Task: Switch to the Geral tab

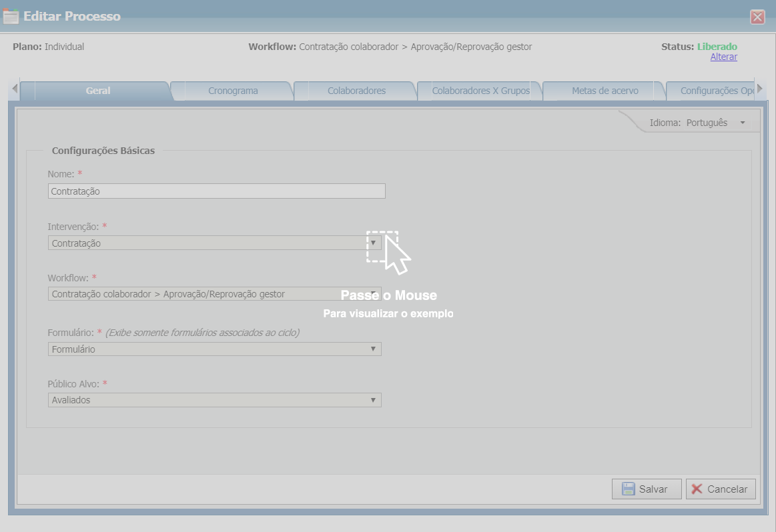Action: click(x=98, y=91)
